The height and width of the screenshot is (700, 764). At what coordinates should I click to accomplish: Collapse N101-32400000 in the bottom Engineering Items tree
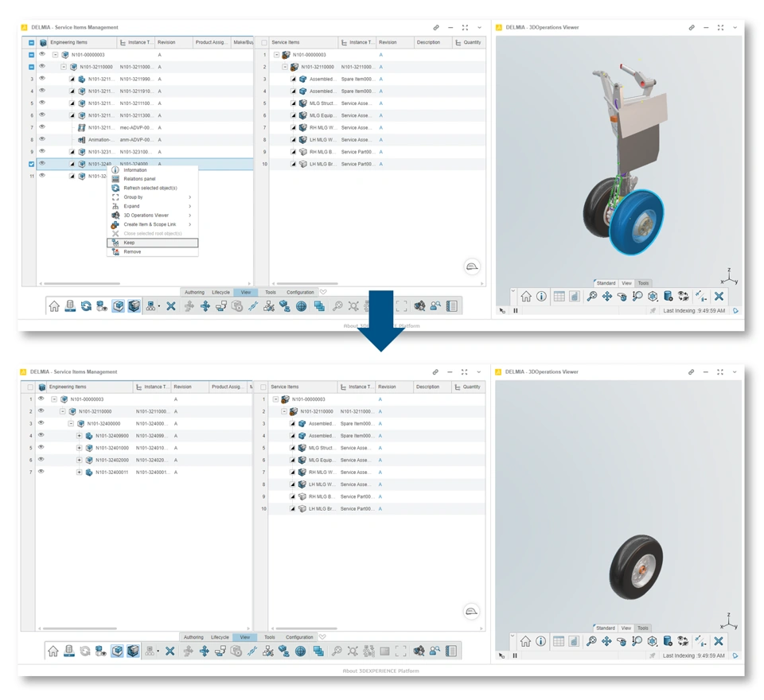[x=71, y=423]
